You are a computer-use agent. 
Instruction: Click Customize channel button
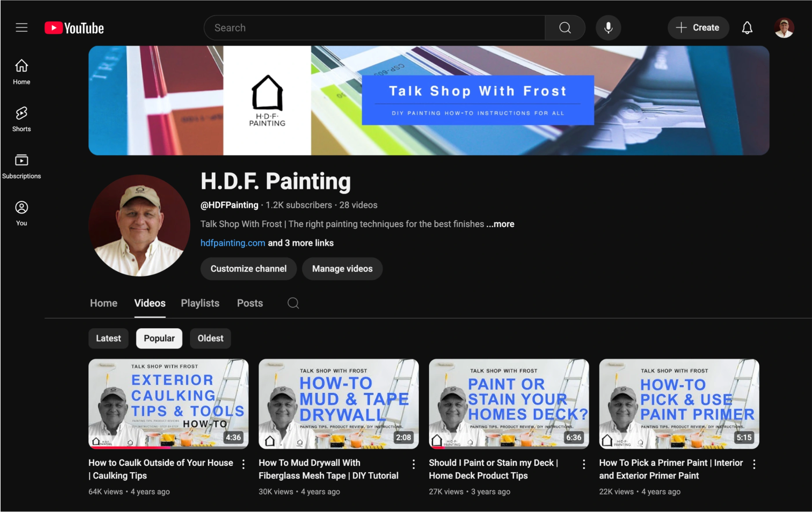click(248, 269)
